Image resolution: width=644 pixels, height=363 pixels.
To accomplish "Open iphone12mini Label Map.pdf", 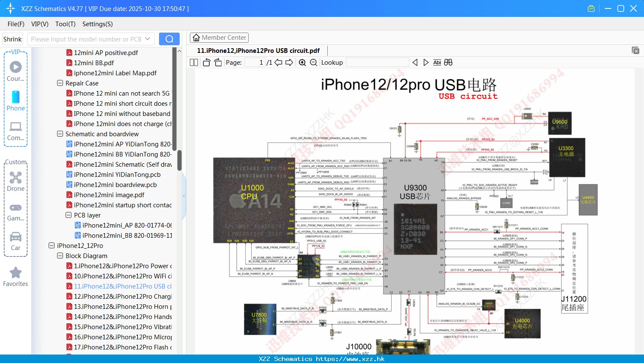I will pos(111,73).
